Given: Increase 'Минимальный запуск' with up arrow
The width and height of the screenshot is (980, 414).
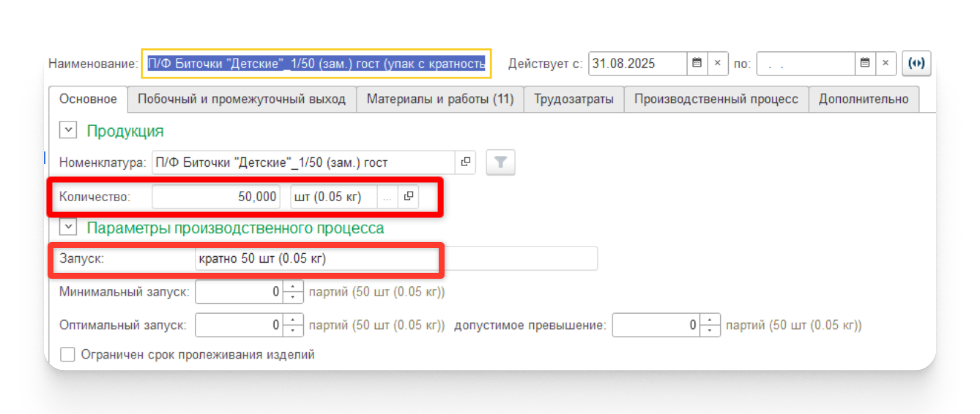Looking at the screenshot, I should pos(293,287).
